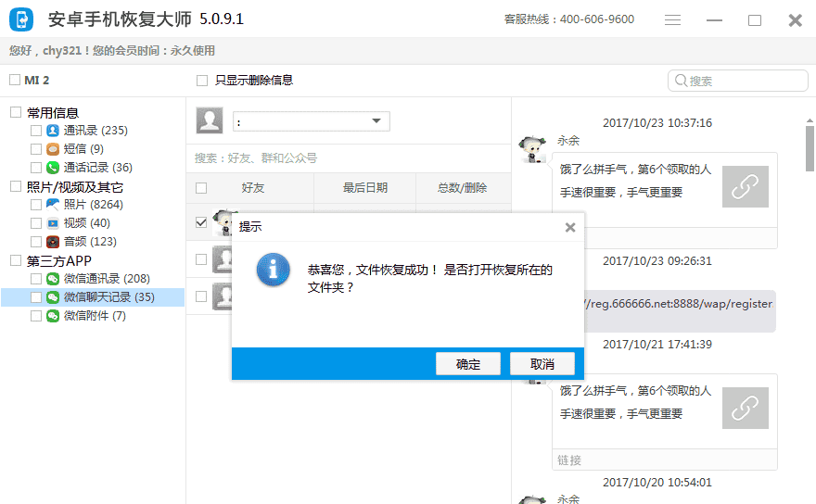Click the blue info icon in dialog
The image size is (816, 504).
[273, 270]
